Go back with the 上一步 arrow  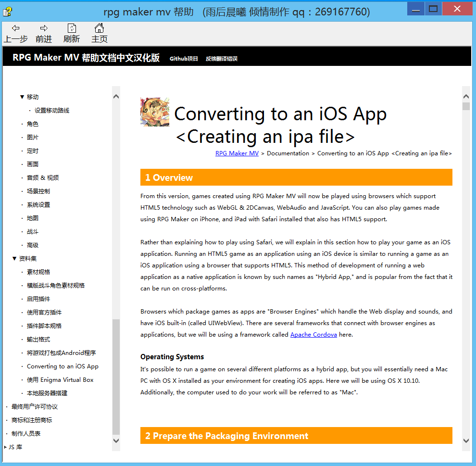tap(15, 33)
